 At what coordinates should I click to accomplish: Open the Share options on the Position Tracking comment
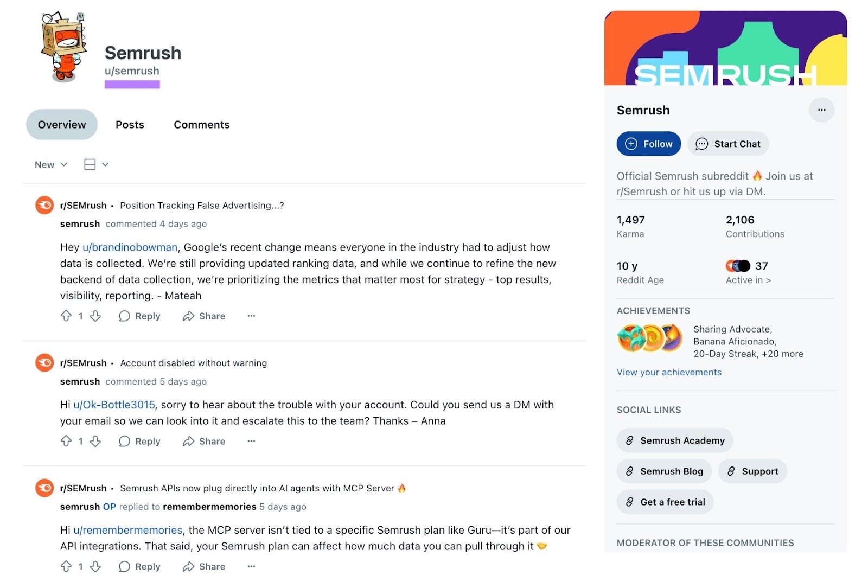[x=203, y=316]
